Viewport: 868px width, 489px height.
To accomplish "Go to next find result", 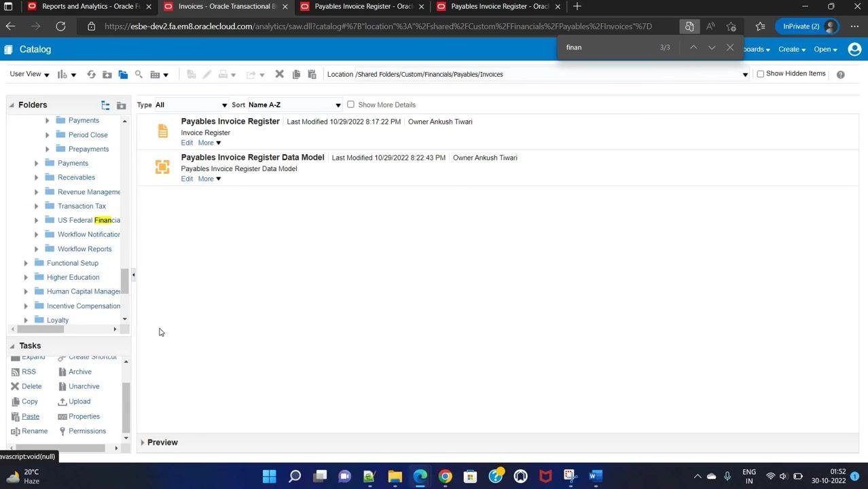I will [712, 48].
